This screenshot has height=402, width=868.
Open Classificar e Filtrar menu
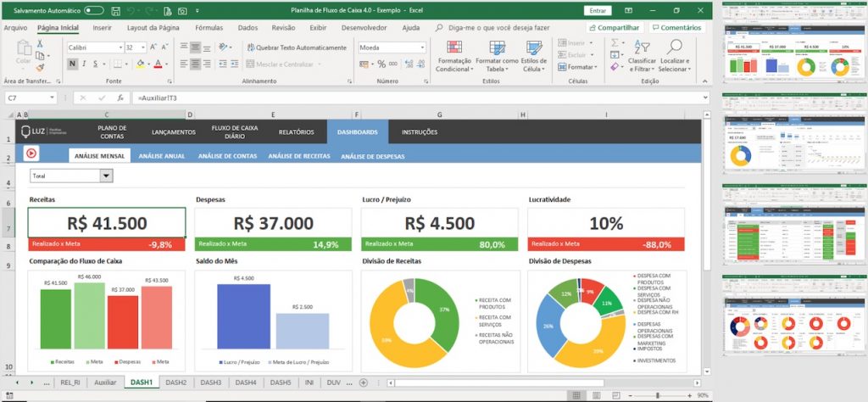(x=642, y=56)
